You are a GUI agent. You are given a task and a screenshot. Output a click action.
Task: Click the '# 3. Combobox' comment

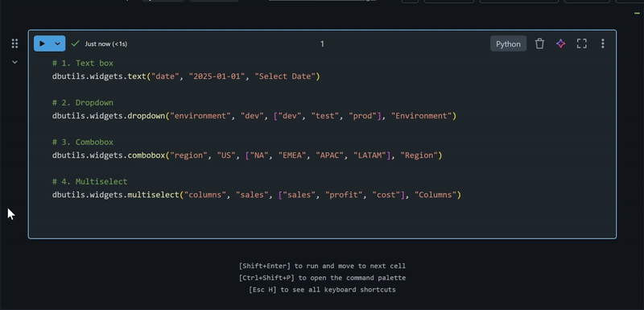pos(83,142)
